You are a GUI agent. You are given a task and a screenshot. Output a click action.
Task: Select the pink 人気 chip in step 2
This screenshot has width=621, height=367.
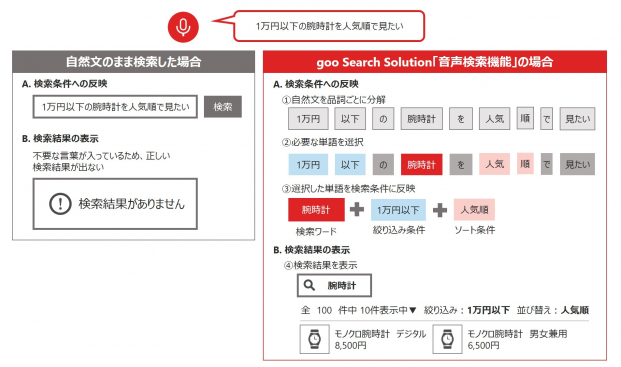coord(495,164)
